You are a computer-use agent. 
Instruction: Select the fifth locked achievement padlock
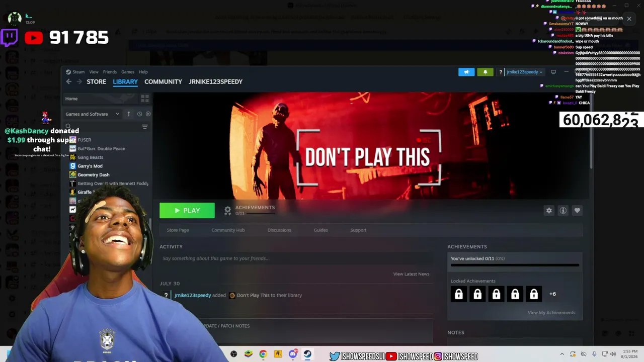[x=534, y=294]
